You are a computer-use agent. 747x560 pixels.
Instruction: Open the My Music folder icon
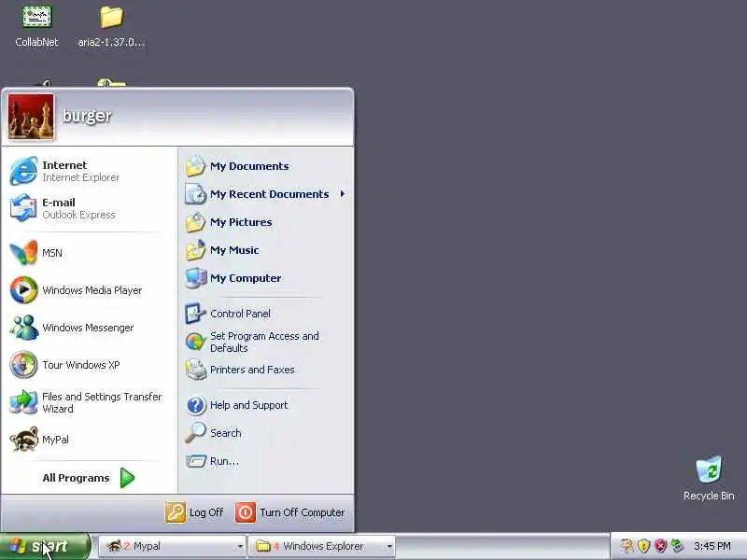click(x=195, y=250)
